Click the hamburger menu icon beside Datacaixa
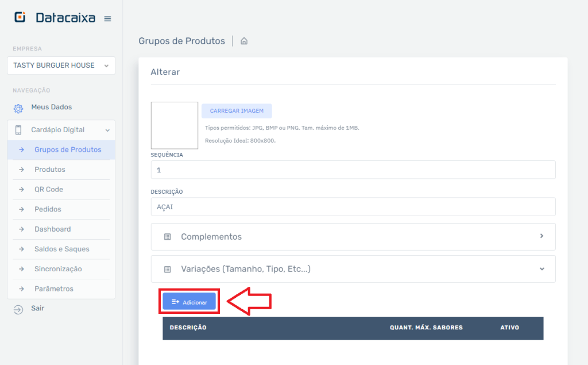The image size is (588, 365). [107, 18]
